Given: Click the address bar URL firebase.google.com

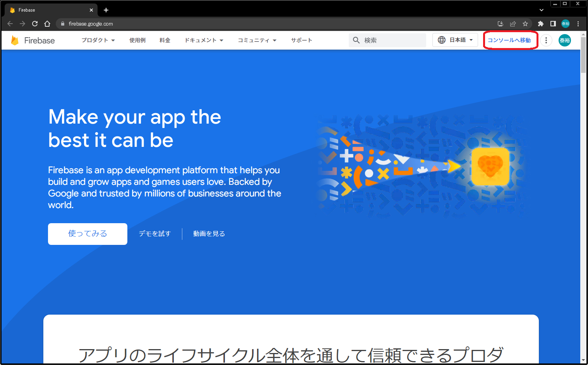Looking at the screenshot, I should click(91, 24).
